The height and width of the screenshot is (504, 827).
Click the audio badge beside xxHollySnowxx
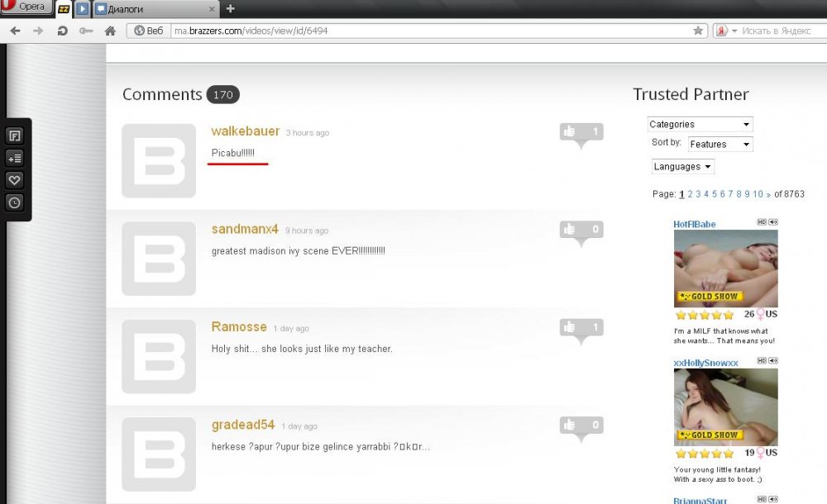(772, 360)
